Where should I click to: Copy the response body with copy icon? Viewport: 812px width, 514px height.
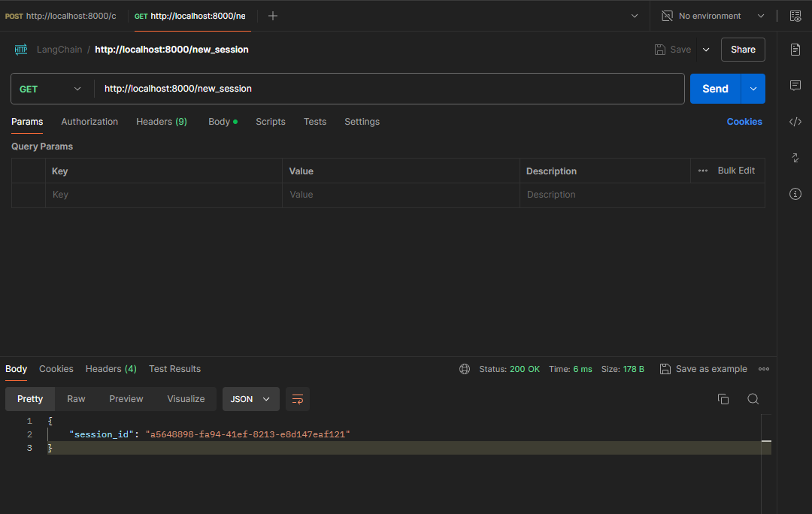(723, 399)
